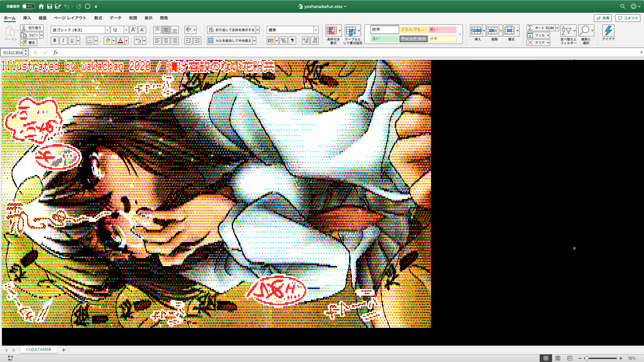Toggle bold formatting on selected cell
The image size is (644, 362).
54,40
